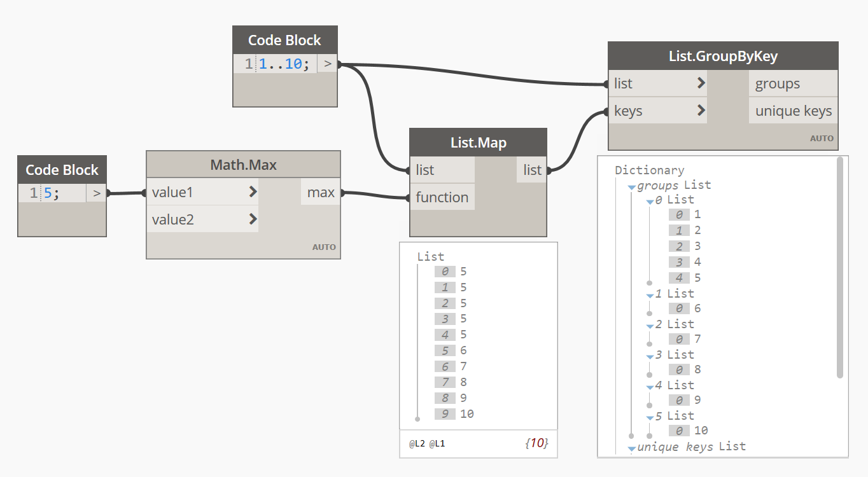Collapse the groups List entry in Dictionary preview
The image size is (868, 477).
(631, 187)
